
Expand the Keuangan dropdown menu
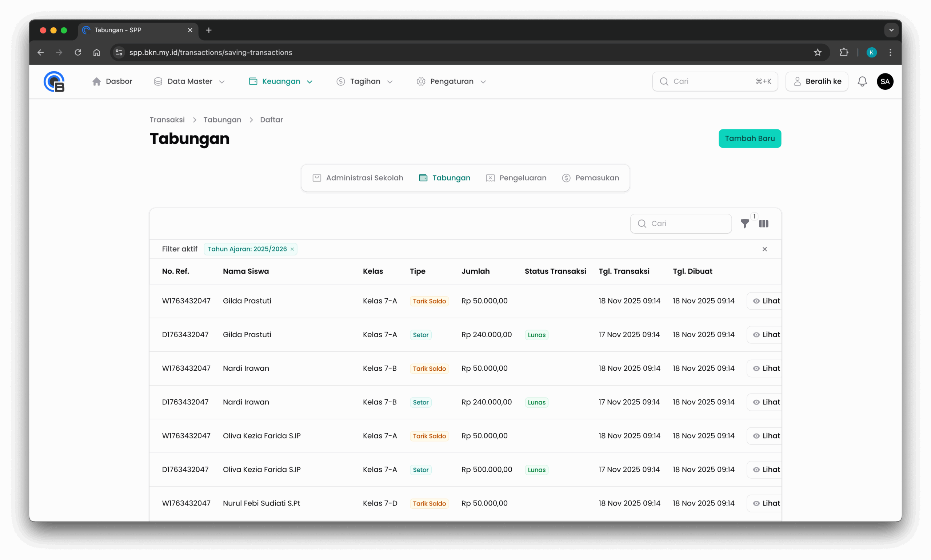coord(280,81)
